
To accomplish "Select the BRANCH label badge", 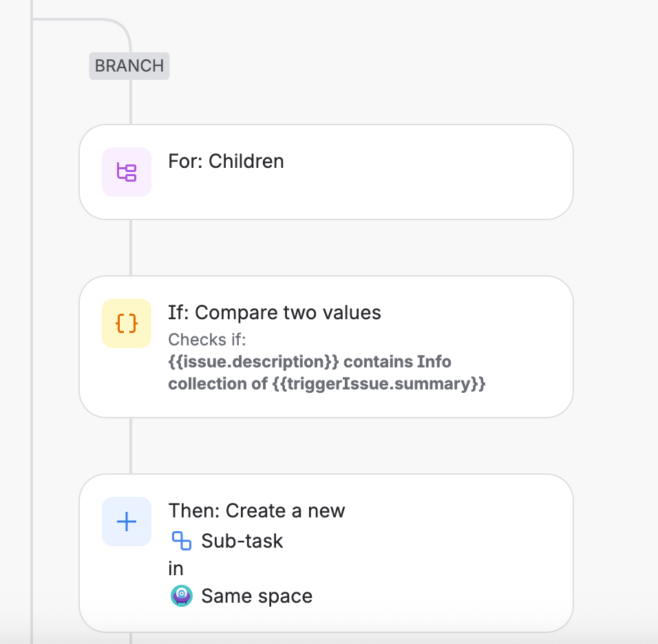I will [129, 66].
